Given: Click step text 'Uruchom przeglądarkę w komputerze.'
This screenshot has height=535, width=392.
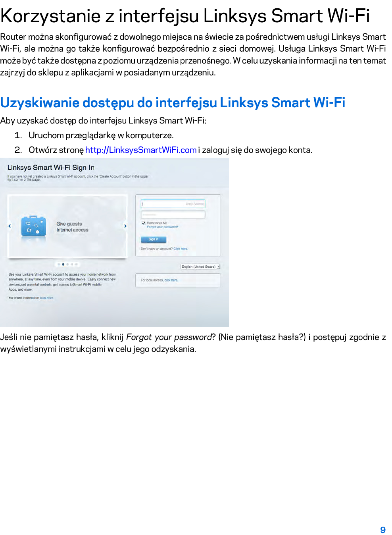Looking at the screenshot, I should (101, 135).
